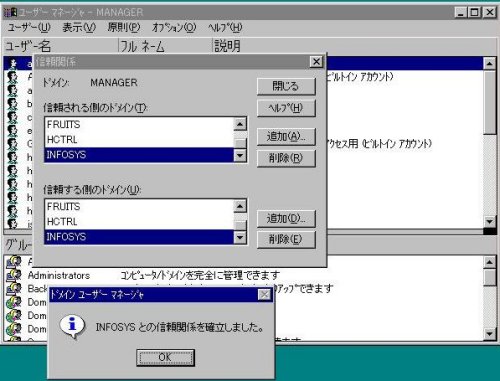Click the フル ネーム column header

point(165,46)
